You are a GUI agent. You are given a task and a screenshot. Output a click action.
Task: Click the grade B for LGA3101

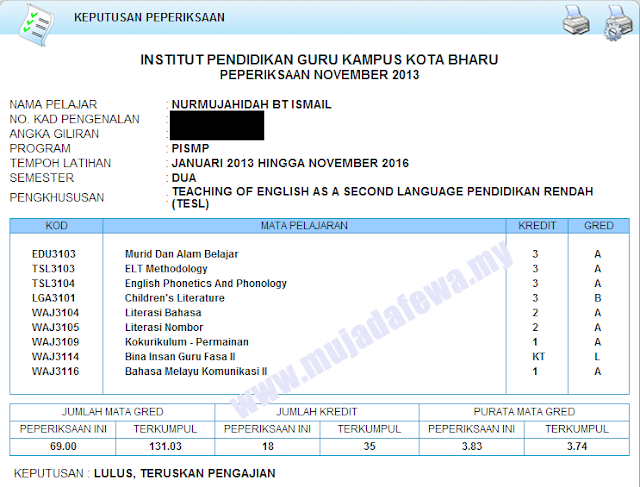tap(598, 298)
